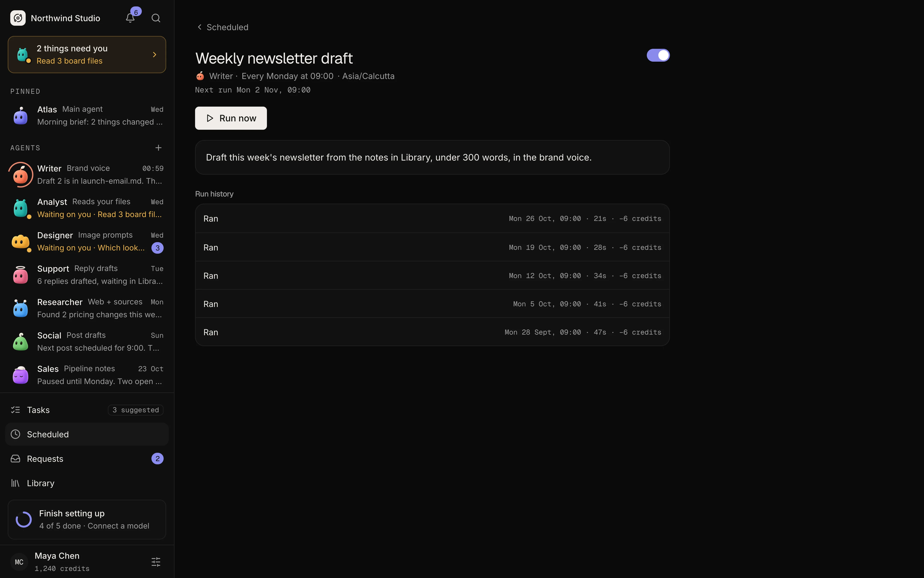Image resolution: width=924 pixels, height=578 pixels.
Task: Open the Mon 5 Oct run entry
Action: coord(432,304)
